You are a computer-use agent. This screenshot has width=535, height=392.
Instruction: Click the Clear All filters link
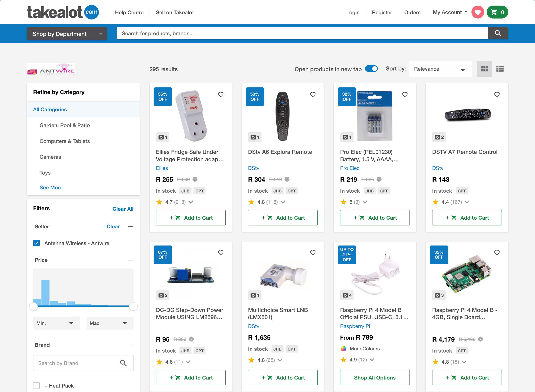pos(123,209)
